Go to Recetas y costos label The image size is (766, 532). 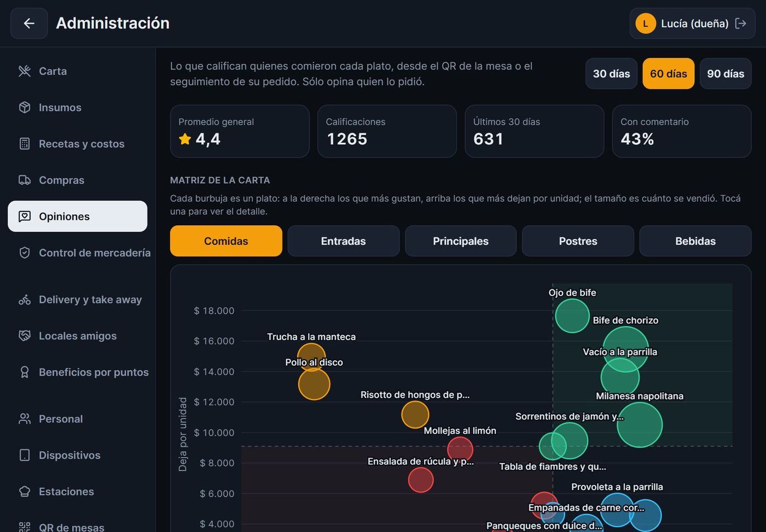coord(82,144)
